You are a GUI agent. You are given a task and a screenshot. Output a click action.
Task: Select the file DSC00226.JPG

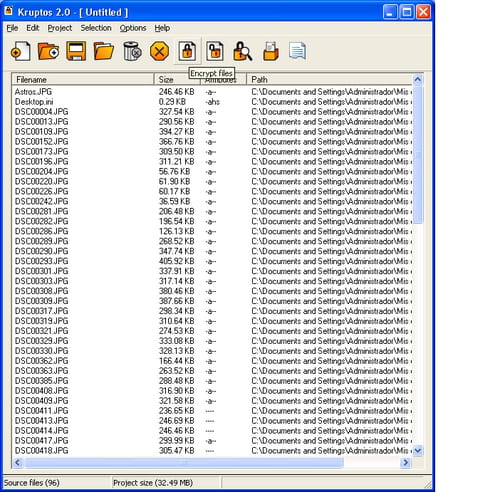point(42,191)
